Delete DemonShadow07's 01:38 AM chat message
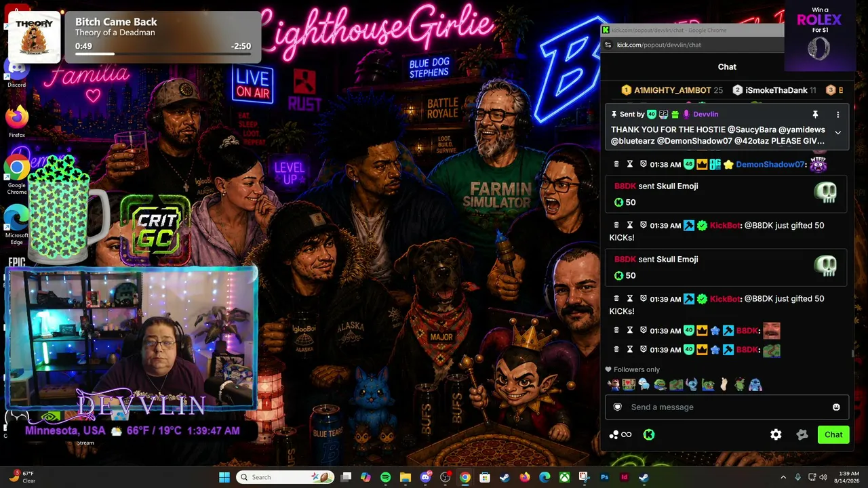Viewport: 868px width, 488px height. click(x=616, y=165)
